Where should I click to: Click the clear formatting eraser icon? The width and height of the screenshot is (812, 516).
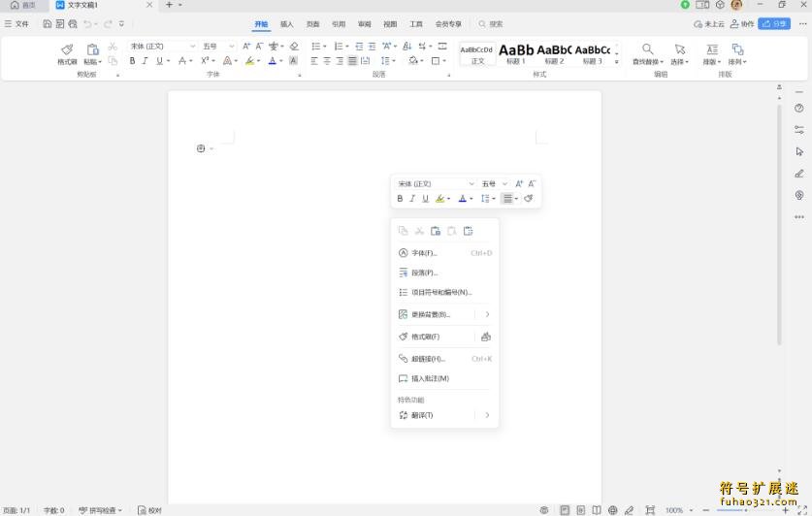point(294,46)
